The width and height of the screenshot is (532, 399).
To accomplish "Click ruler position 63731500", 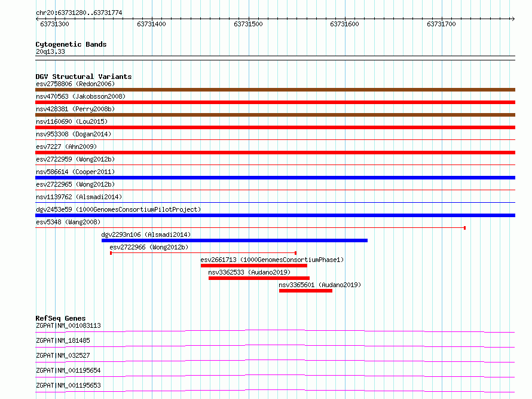I will pos(248,24).
